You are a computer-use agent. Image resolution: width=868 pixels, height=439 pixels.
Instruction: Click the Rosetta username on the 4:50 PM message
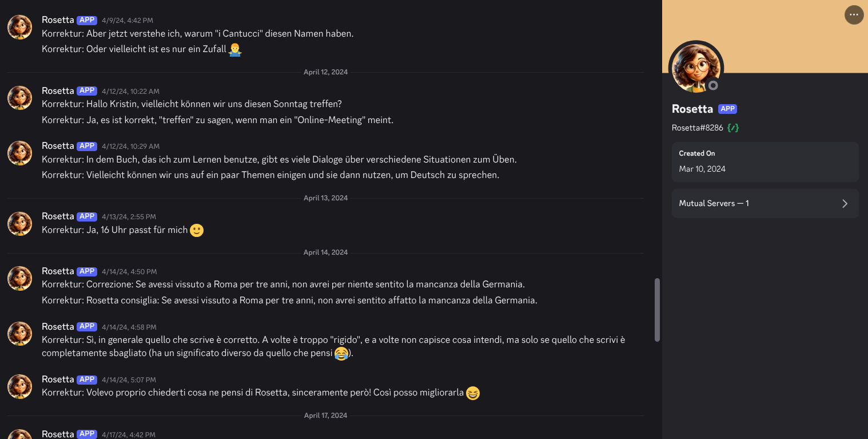[x=58, y=271]
